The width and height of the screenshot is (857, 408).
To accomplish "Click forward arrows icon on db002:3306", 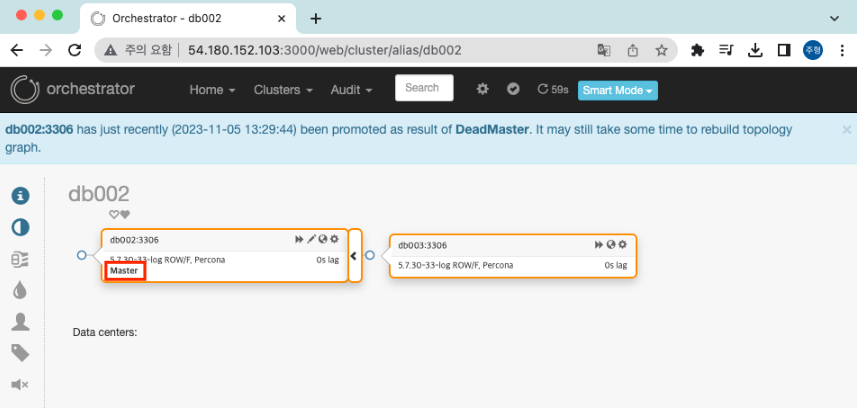I will (x=299, y=239).
